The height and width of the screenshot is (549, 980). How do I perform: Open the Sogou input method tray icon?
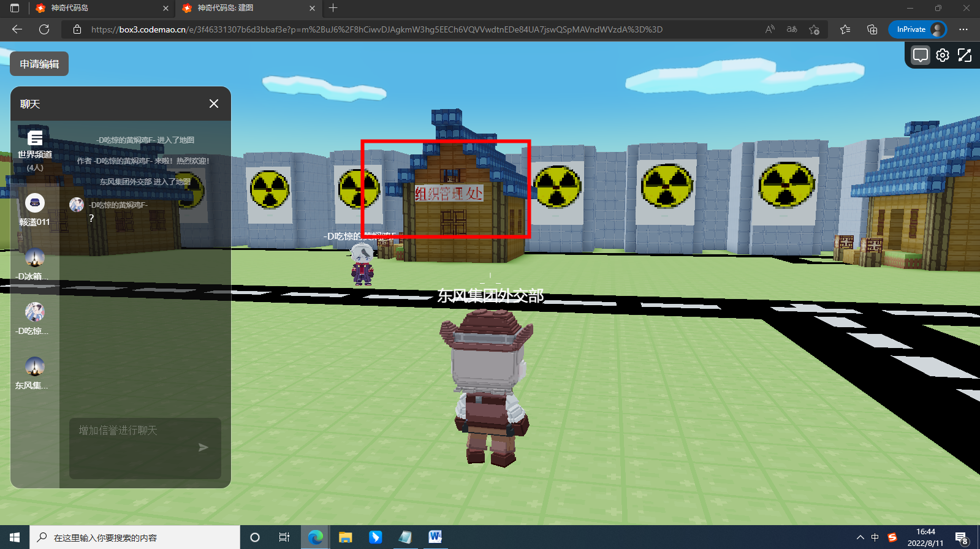(x=892, y=537)
